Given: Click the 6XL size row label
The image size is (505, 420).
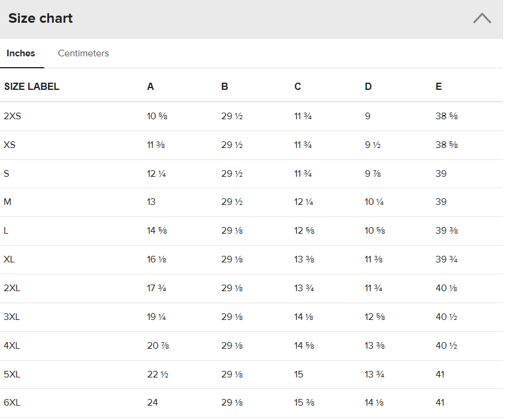Looking at the screenshot, I should pyautogui.click(x=12, y=403).
